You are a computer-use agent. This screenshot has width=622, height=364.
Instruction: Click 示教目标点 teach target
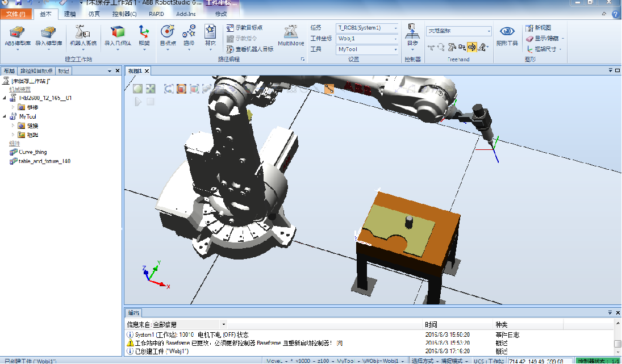tap(245, 28)
